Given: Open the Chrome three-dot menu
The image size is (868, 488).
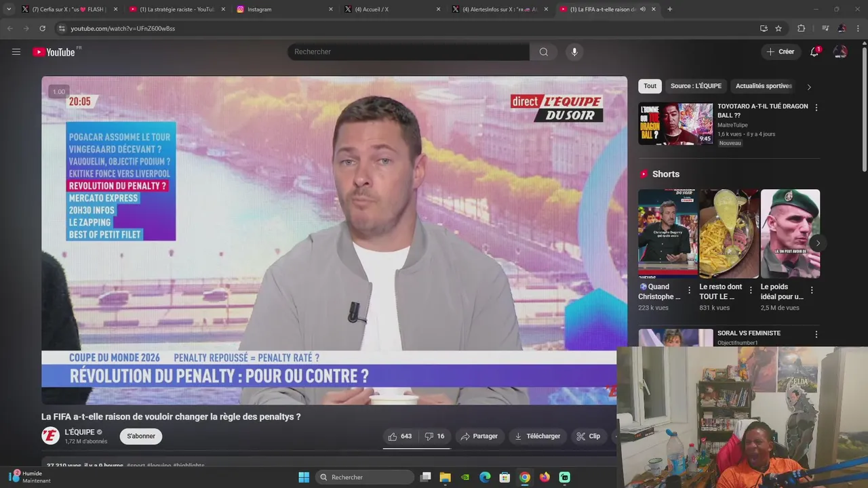Looking at the screenshot, I should coord(859,28).
